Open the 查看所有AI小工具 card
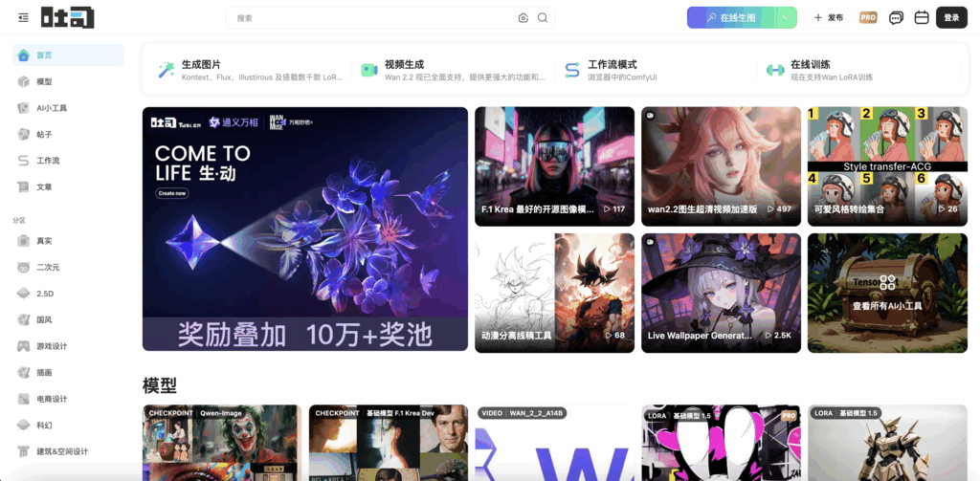Image resolution: width=980 pixels, height=481 pixels. 887,293
